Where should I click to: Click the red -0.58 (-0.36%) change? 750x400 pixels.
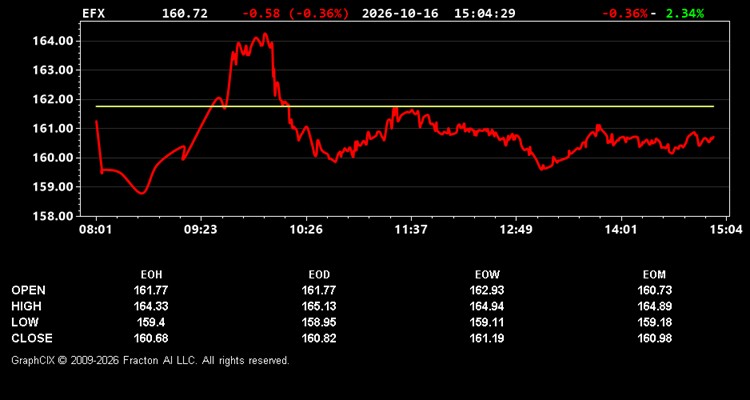coord(296,13)
